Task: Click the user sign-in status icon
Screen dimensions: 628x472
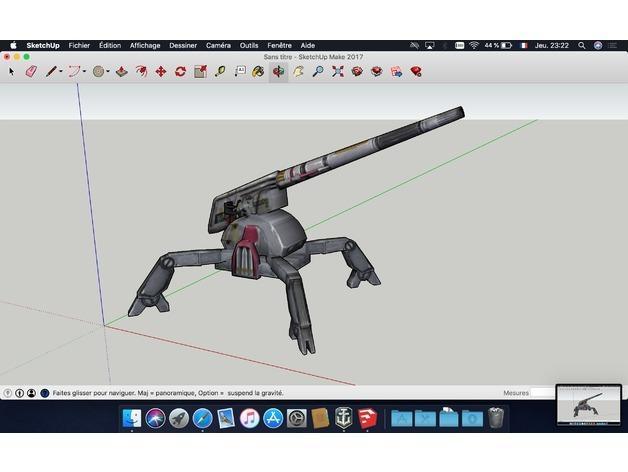Action: tap(32, 393)
